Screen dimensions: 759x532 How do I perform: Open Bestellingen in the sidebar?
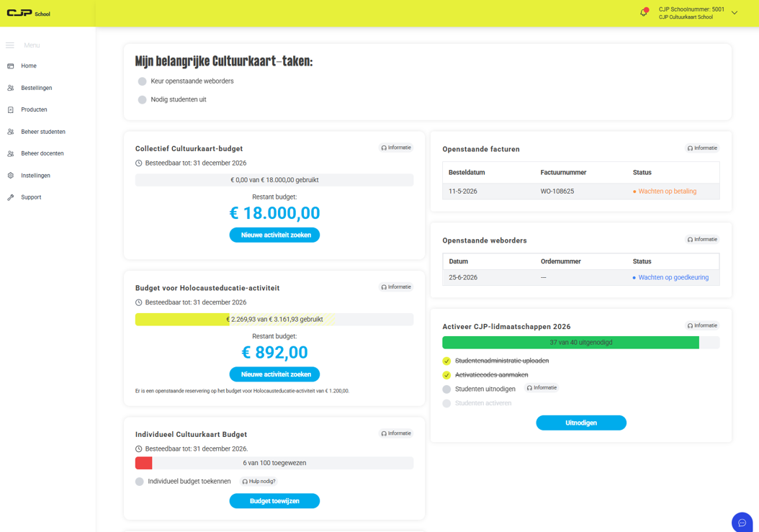[36, 88]
